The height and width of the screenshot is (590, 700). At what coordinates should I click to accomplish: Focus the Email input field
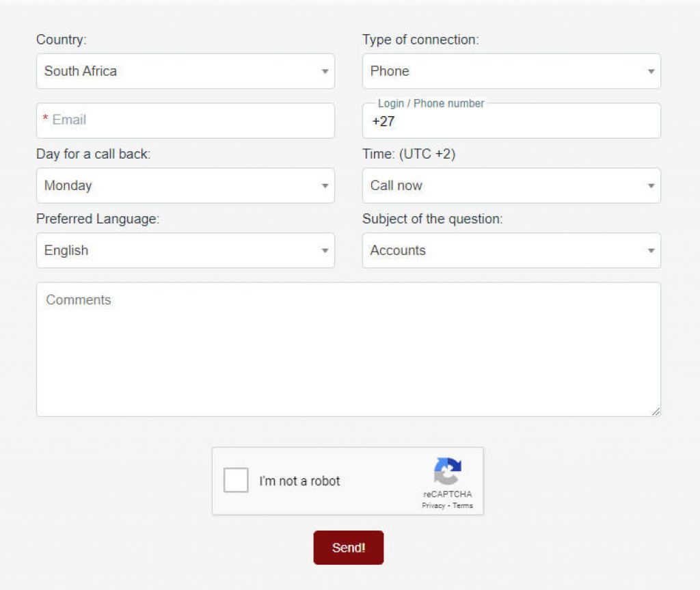tap(185, 120)
